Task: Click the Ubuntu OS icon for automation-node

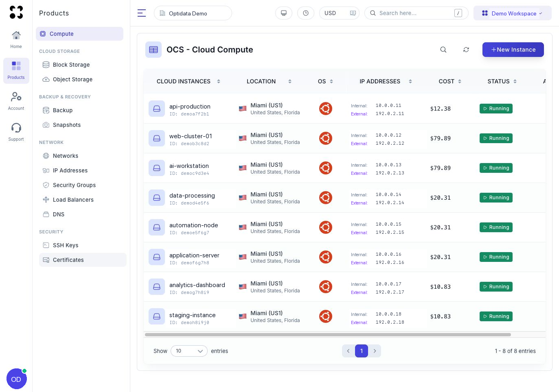Action: 326,227
